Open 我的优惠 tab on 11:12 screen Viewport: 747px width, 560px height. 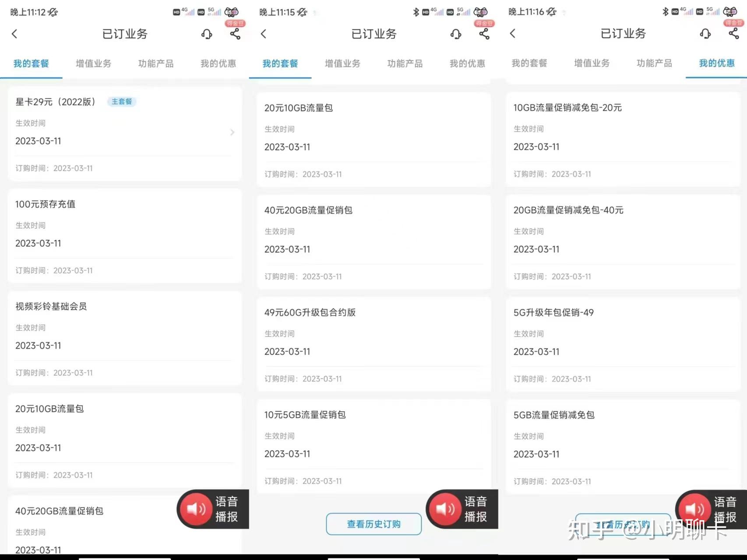[218, 63]
